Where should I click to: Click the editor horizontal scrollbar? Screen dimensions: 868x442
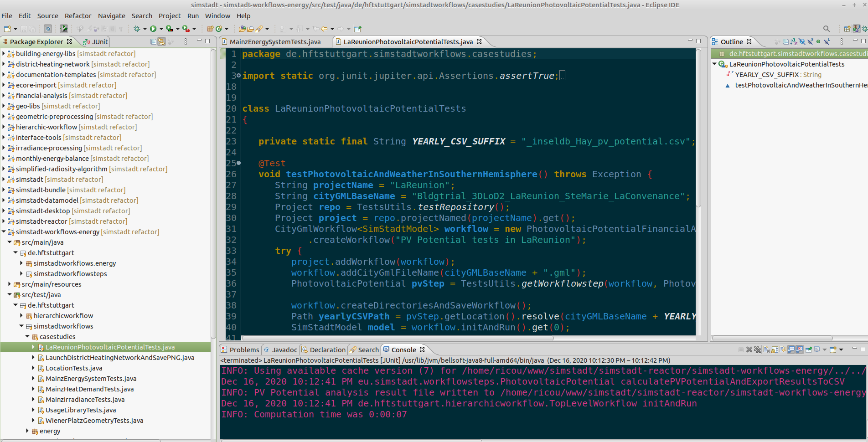398,338
